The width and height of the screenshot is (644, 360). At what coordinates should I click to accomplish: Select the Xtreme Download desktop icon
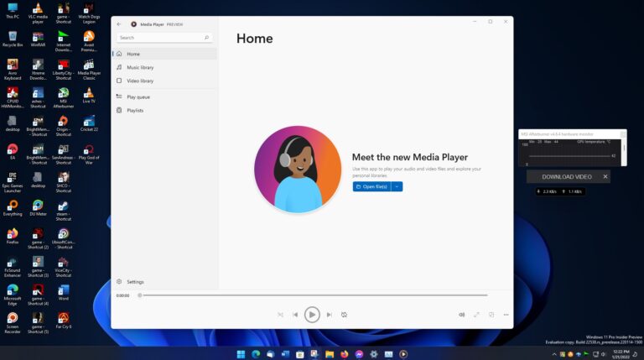pos(38,70)
